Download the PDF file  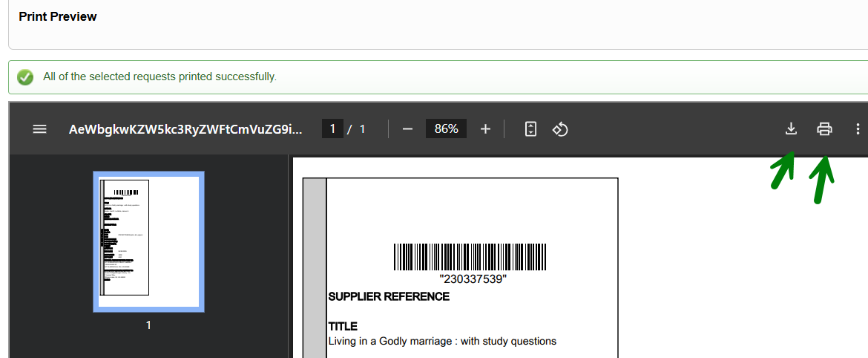791,129
